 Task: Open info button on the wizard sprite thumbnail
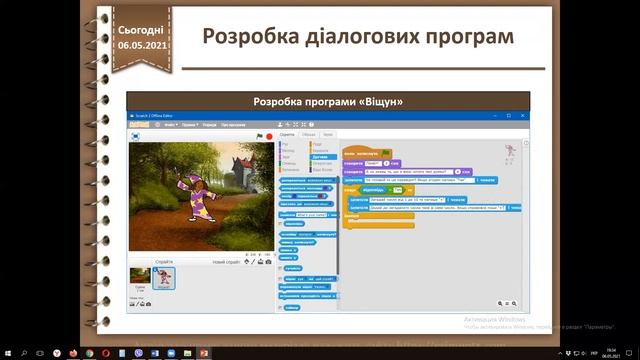pyautogui.click(x=155, y=270)
